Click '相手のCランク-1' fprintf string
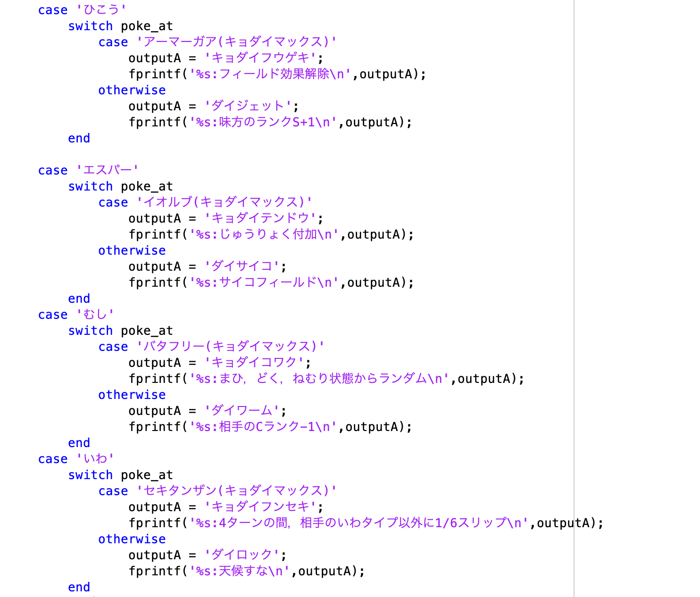700x597 pixels. click(x=263, y=427)
